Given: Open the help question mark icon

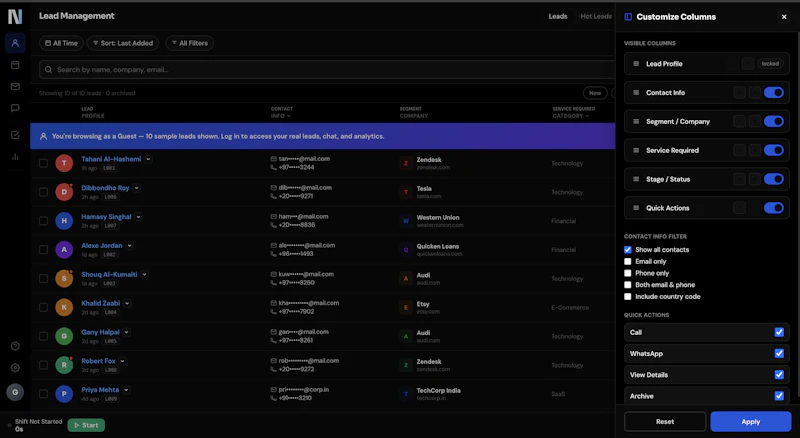Looking at the screenshot, I should coord(15,346).
